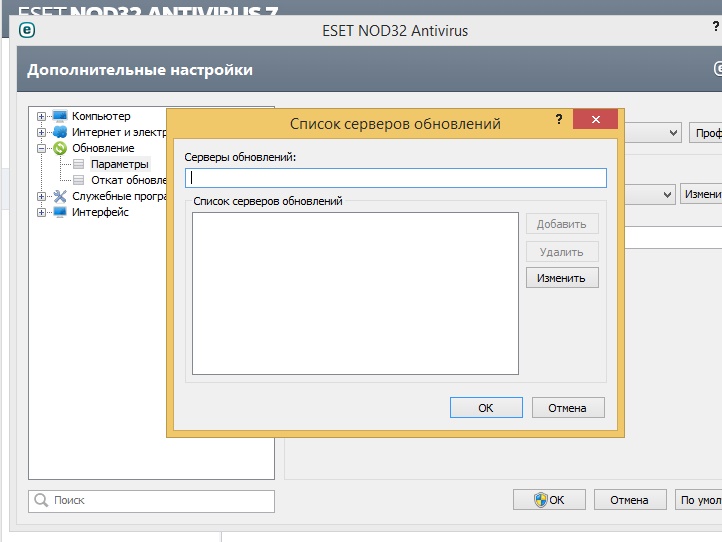
Task: Select the Параметры tree item
Action: coord(120,164)
